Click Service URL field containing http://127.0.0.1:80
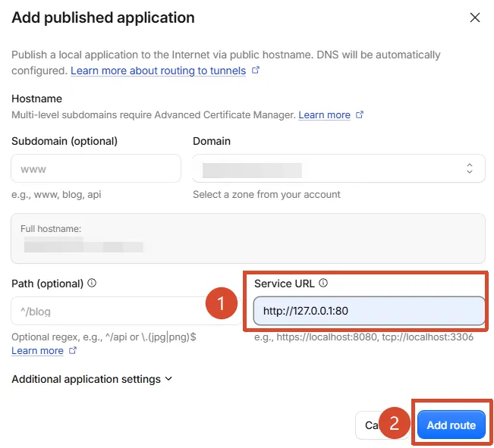 coord(370,311)
